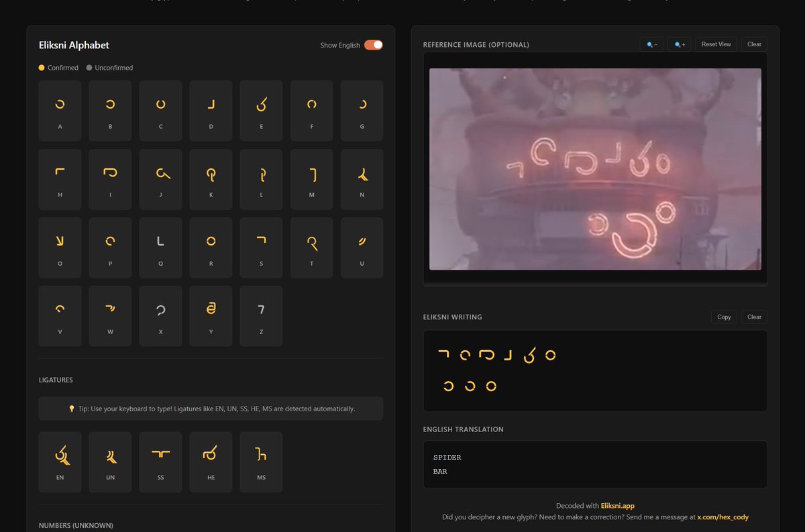The width and height of the screenshot is (805, 532).
Task: Select the Eliksni glyph for R
Action: [x=211, y=248]
